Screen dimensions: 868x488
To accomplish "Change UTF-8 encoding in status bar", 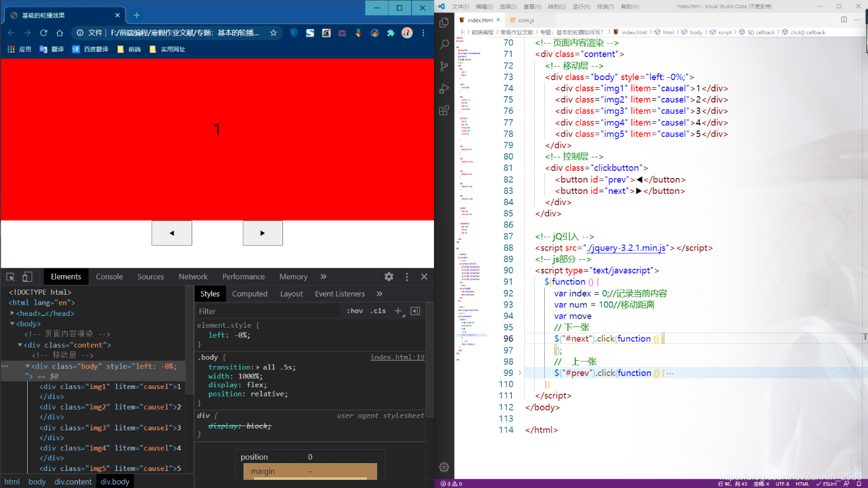I will [782, 484].
